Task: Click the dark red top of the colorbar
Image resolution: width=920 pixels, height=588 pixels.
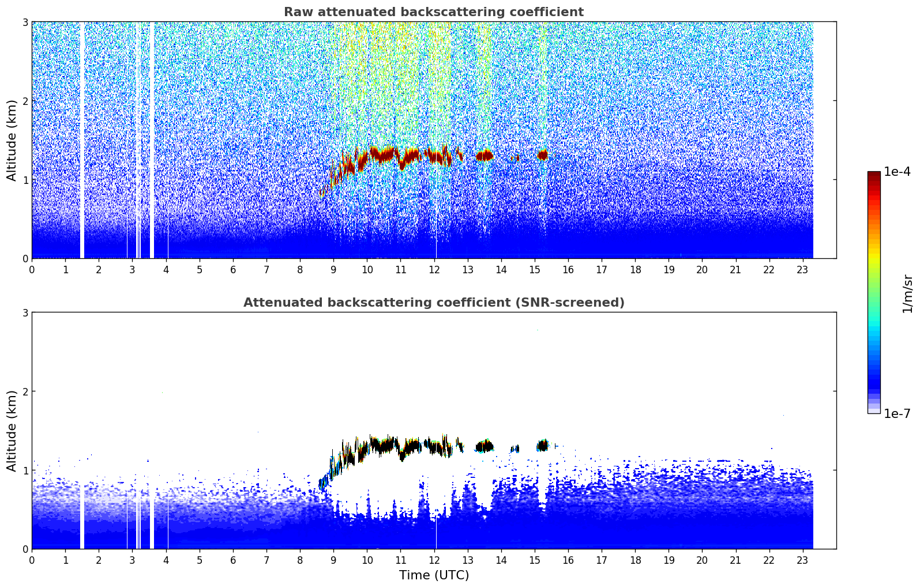Action: 874,174
